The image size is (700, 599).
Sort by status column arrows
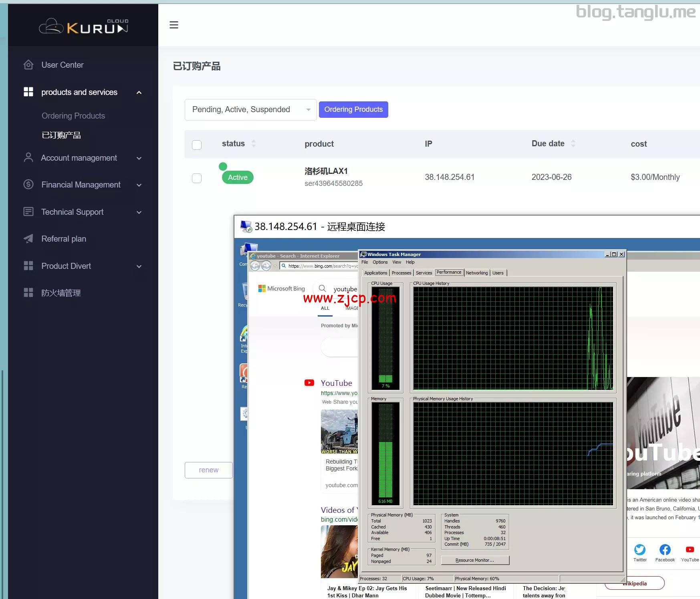254,143
